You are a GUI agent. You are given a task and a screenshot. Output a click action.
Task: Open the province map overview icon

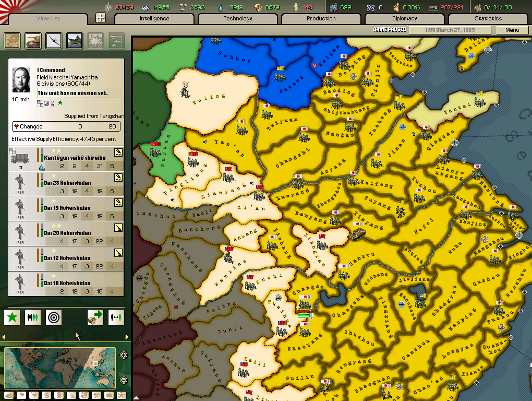tap(12, 41)
